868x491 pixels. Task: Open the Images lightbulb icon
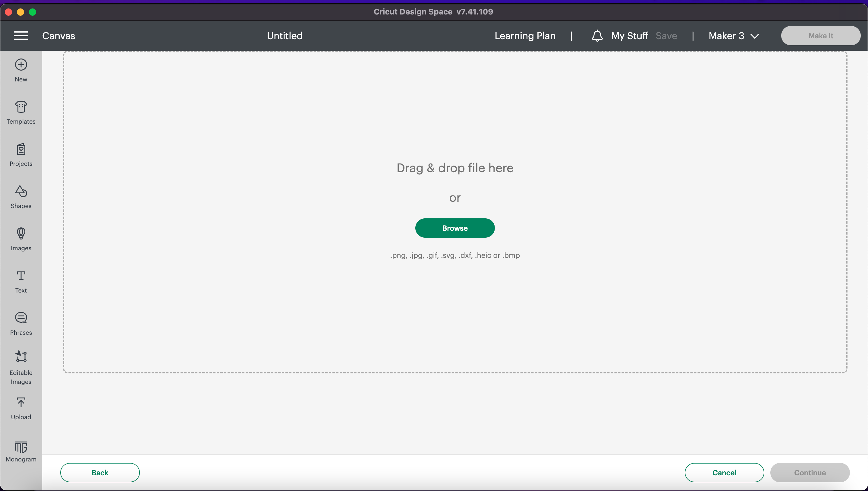21,233
